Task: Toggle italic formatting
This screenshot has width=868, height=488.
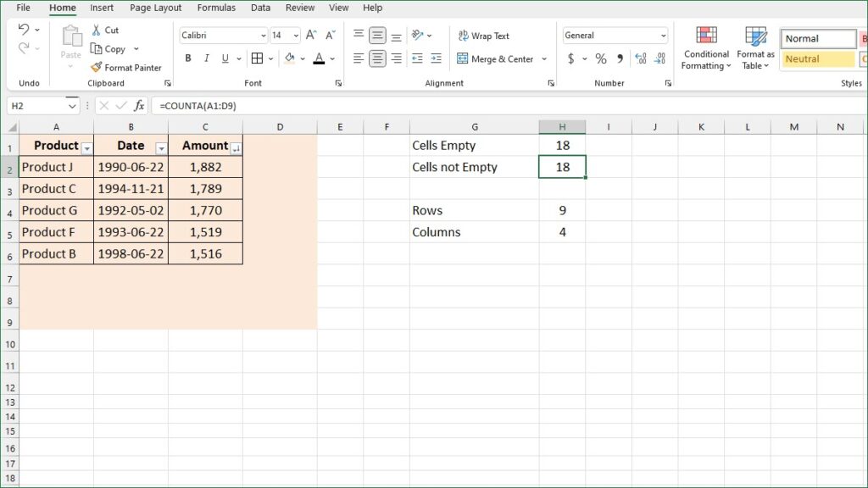Action: click(204, 58)
